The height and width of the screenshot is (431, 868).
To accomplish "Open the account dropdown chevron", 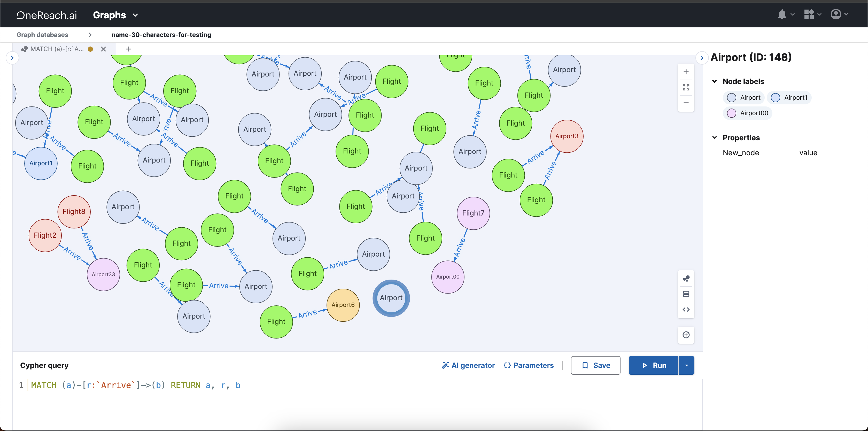I will (846, 14).
